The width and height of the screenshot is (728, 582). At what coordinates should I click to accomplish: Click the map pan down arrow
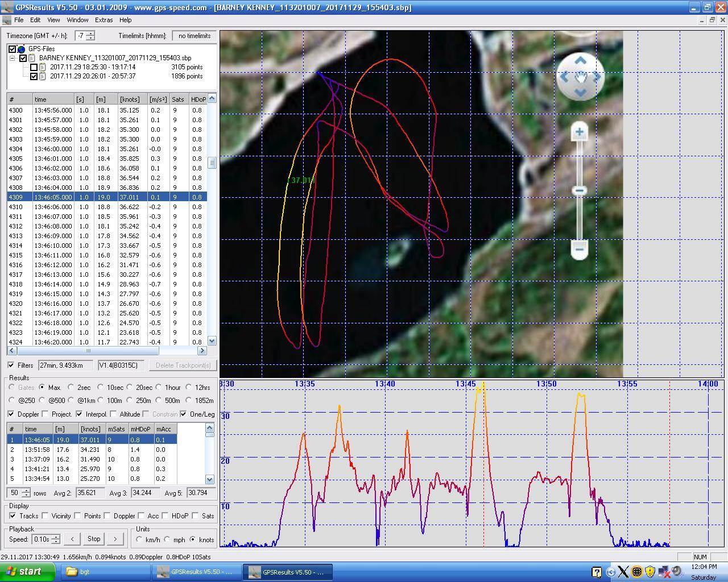click(x=580, y=93)
